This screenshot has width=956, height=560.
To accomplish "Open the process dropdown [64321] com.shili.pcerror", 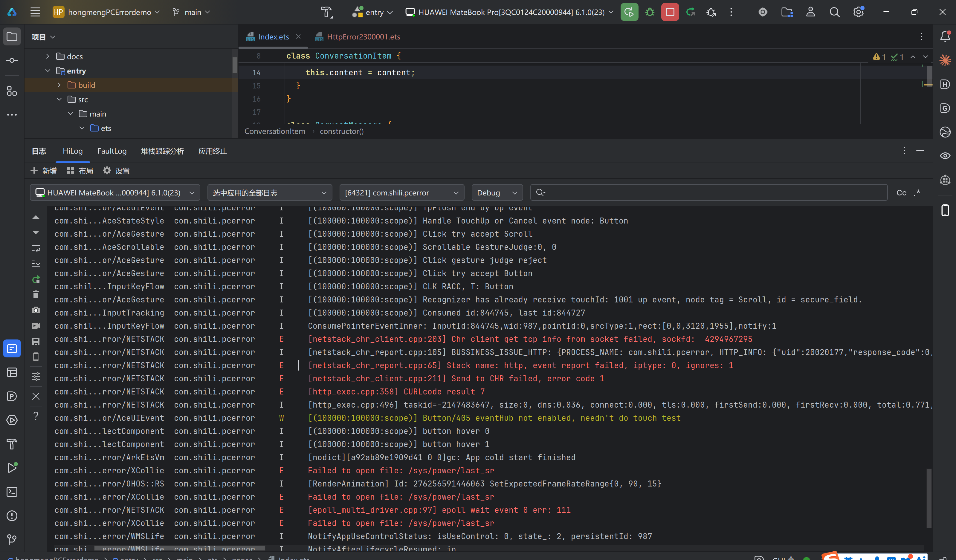I will (402, 193).
